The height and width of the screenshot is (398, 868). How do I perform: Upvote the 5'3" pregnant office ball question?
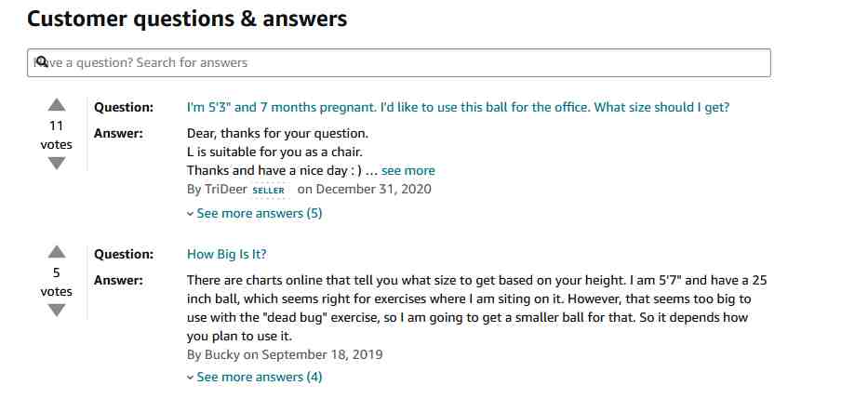[57, 105]
